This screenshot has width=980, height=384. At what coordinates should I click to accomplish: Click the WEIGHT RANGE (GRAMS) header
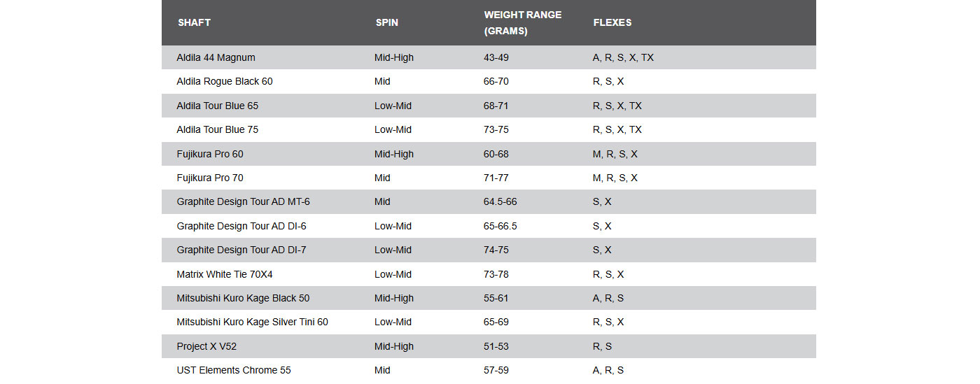point(522,22)
